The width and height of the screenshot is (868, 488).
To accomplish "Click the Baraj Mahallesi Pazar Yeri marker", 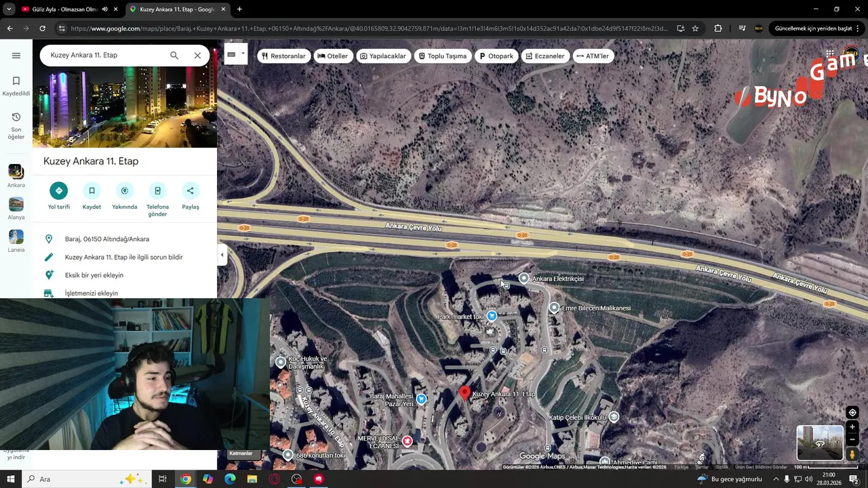I will (421, 399).
